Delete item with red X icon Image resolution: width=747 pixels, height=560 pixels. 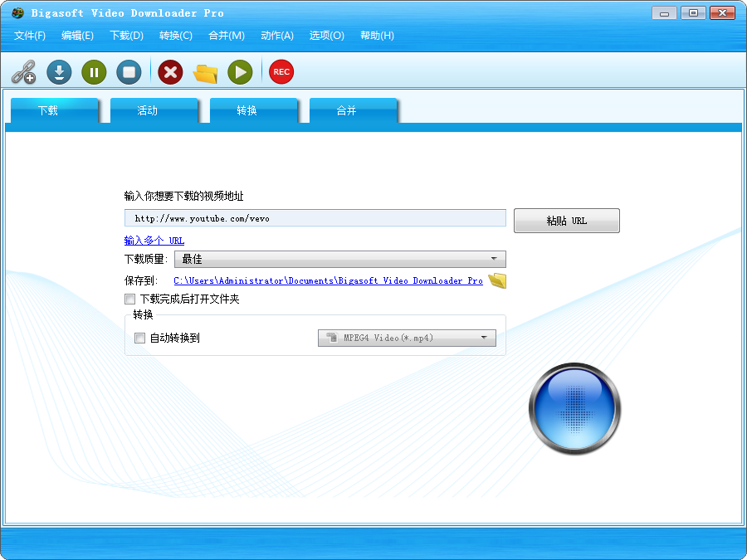coord(170,72)
